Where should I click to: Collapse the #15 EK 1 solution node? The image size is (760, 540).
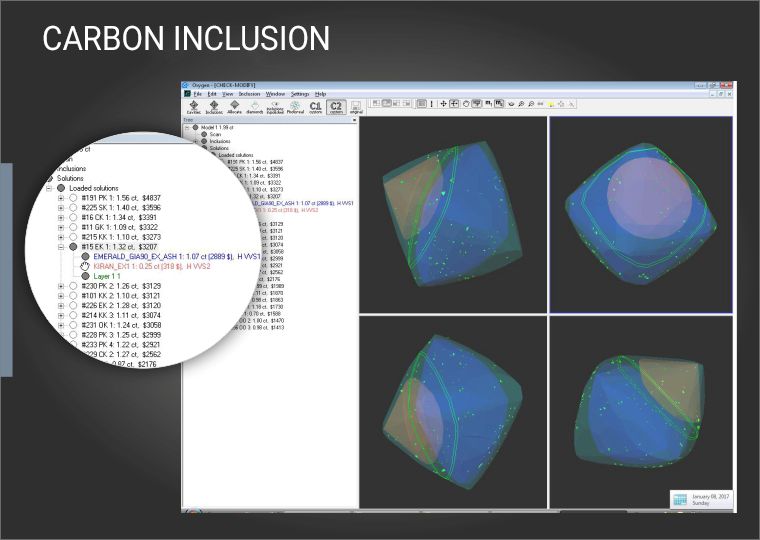pos(62,245)
